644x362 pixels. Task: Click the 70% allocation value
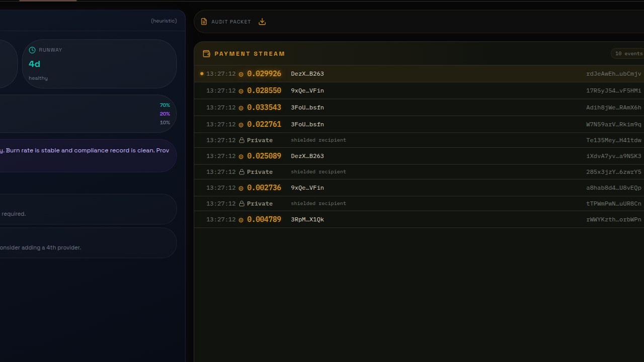pyautogui.click(x=165, y=105)
